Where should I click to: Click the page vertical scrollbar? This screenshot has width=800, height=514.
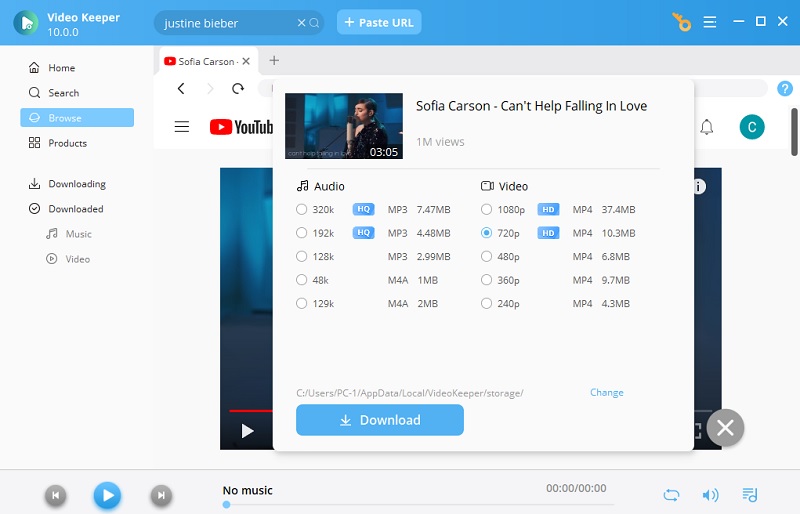794,132
